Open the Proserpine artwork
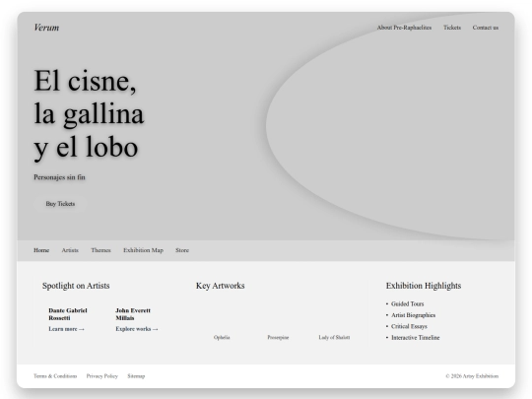The height and width of the screenshot is (399, 532). 278,337
